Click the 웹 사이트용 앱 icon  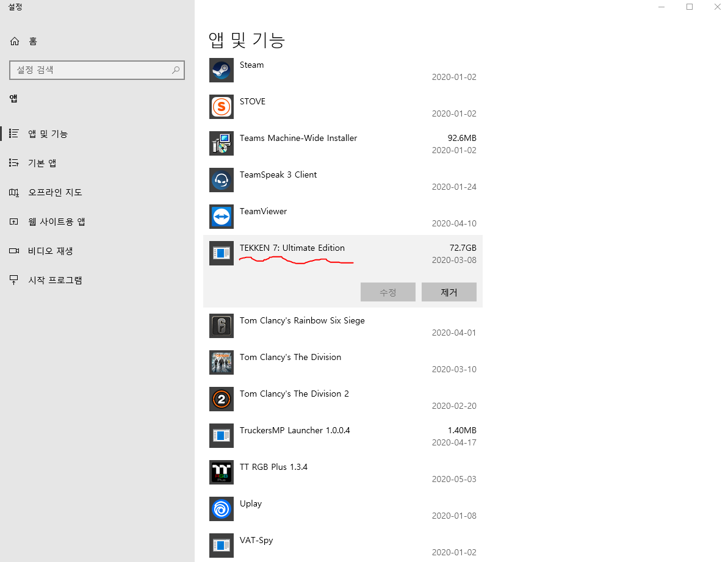click(14, 222)
